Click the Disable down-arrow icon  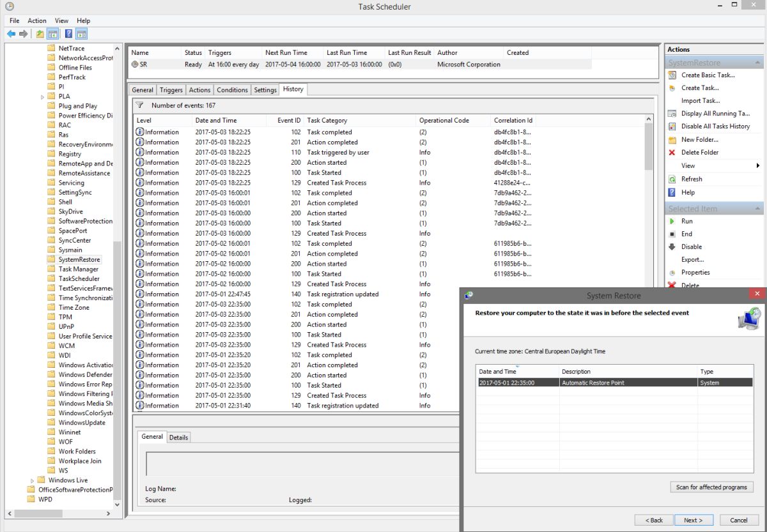(672, 247)
